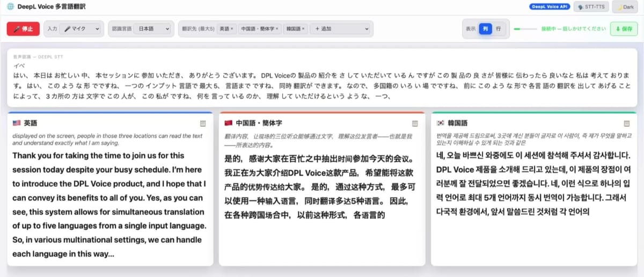Click the 韓国語 panel heading
This screenshot has width=644, height=277.
point(458,123)
